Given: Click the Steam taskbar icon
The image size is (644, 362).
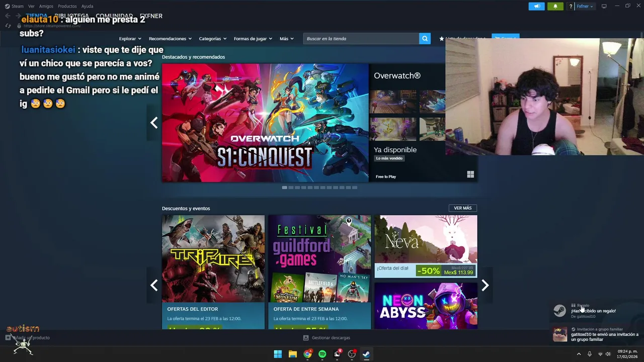Looking at the screenshot, I should pyautogui.click(x=366, y=354).
